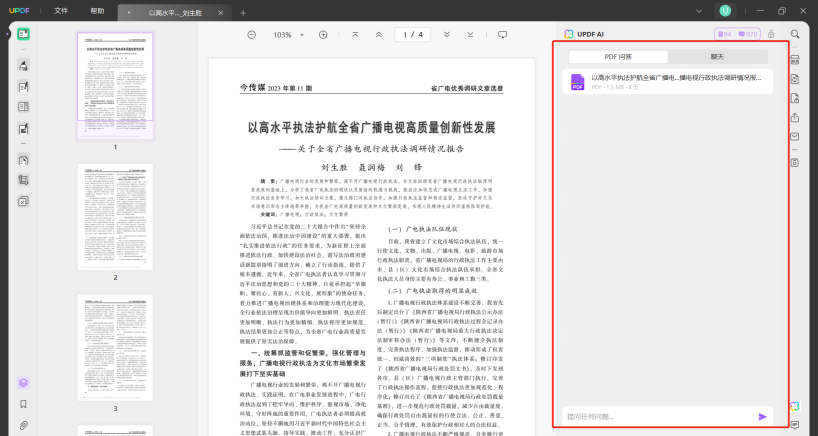Open the search magnifier icon
This screenshot has height=436, width=818.
coord(795,34)
